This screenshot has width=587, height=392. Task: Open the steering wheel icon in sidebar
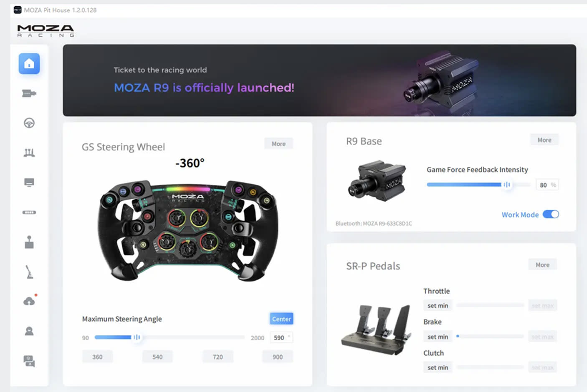(29, 123)
